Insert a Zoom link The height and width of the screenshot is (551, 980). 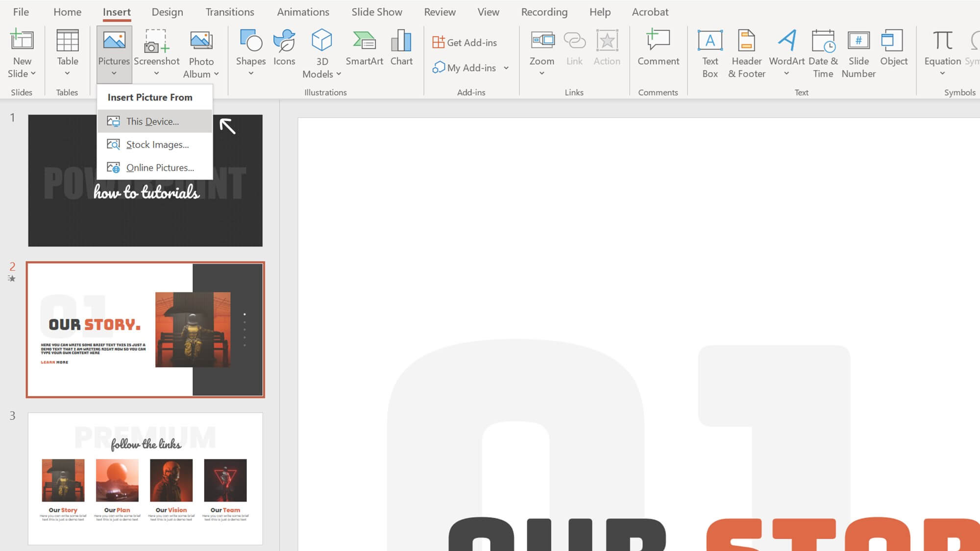[x=541, y=51]
